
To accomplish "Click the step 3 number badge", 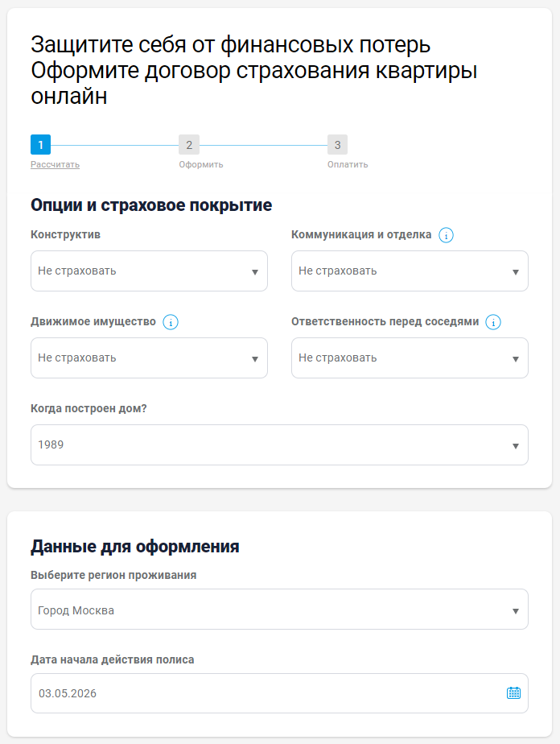I will (x=337, y=145).
